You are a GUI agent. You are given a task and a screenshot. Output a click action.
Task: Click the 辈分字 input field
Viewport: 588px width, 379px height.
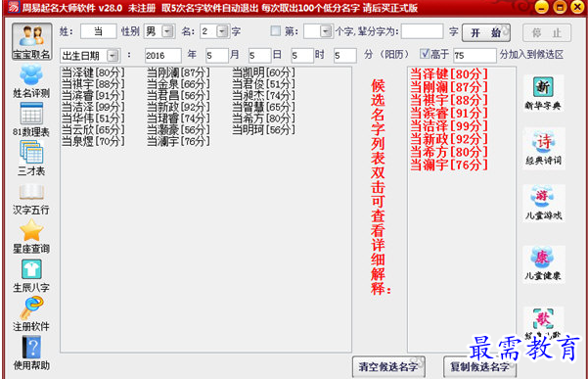(x=423, y=31)
